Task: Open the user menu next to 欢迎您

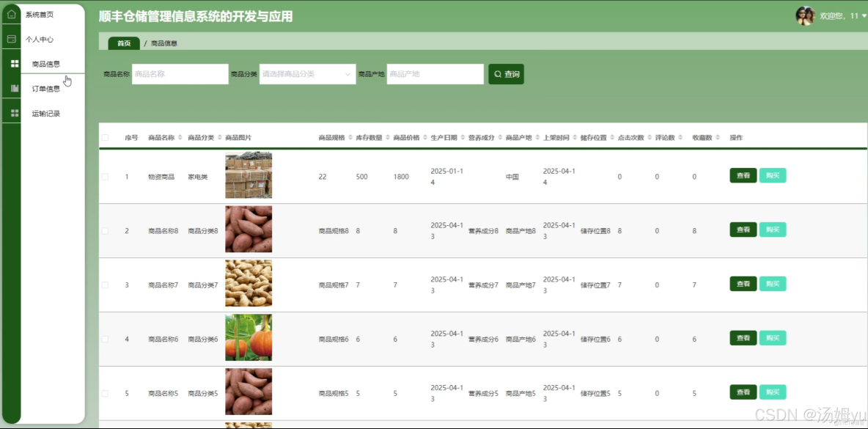Action: pos(840,15)
